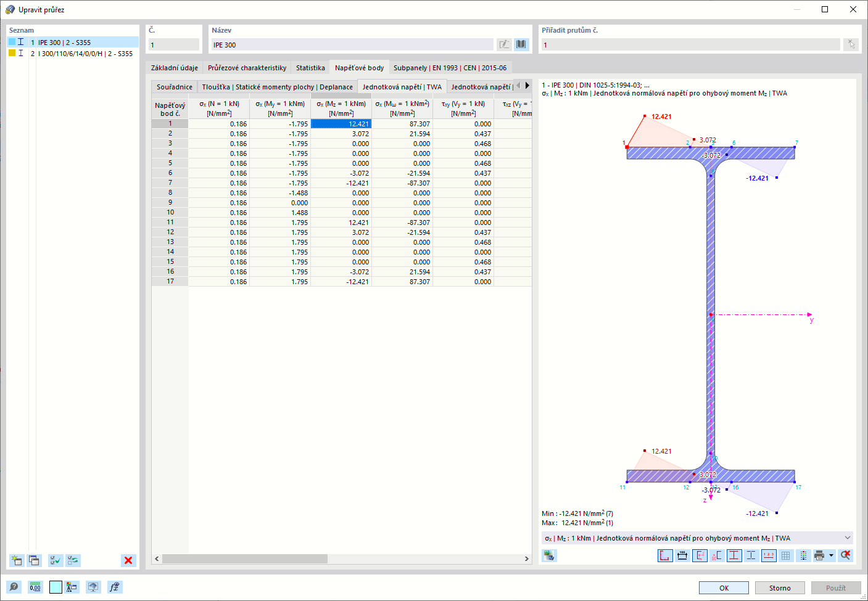Open the unit stress type dropdown
The height and width of the screenshot is (601, 868).
[x=697, y=538]
